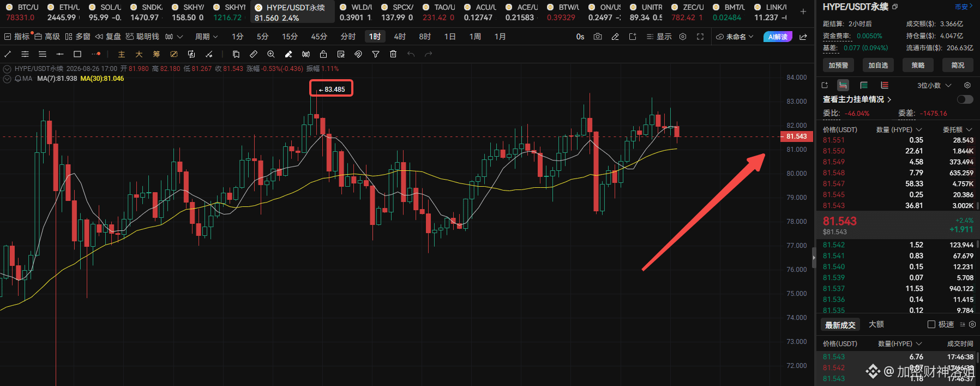The image size is (980, 386).
Task: Add a new symbol tab with plus
Action: pyautogui.click(x=803, y=11)
